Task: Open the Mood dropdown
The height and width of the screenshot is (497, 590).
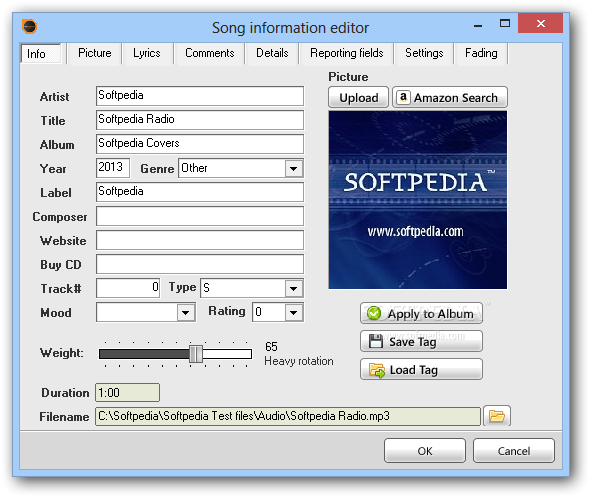Action: (186, 312)
